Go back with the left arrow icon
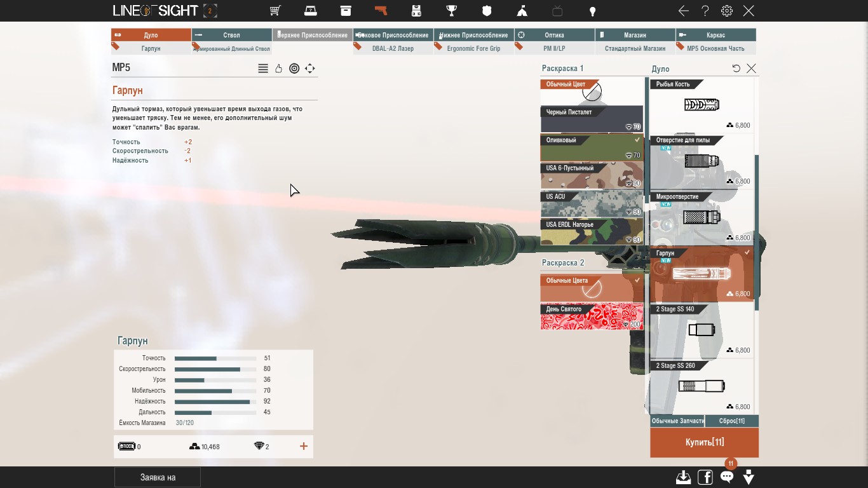Image resolution: width=868 pixels, height=488 pixels. [684, 11]
